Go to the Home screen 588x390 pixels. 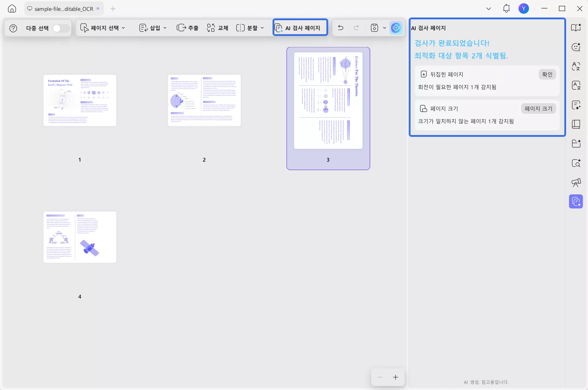pos(12,8)
